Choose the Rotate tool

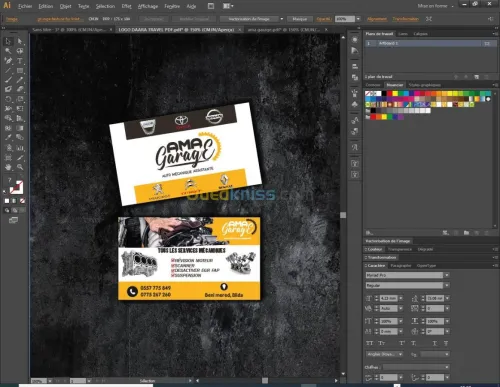point(8,99)
